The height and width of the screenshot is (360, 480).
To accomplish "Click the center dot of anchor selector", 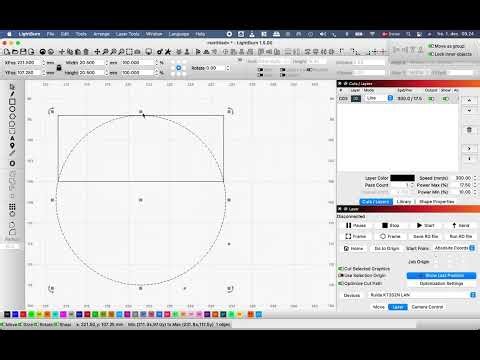I will click(179, 68).
